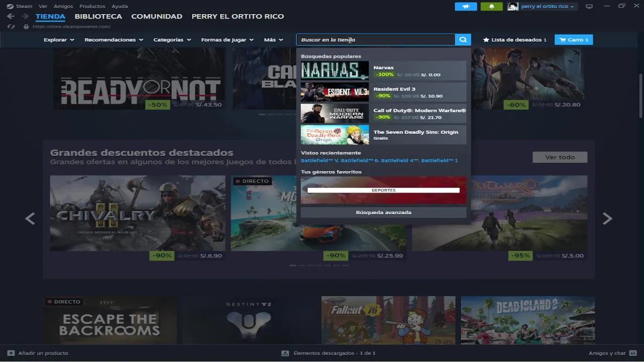This screenshot has height=362, width=644.
Task: Open the perry el ortito rico account dropdown
Action: point(547,7)
